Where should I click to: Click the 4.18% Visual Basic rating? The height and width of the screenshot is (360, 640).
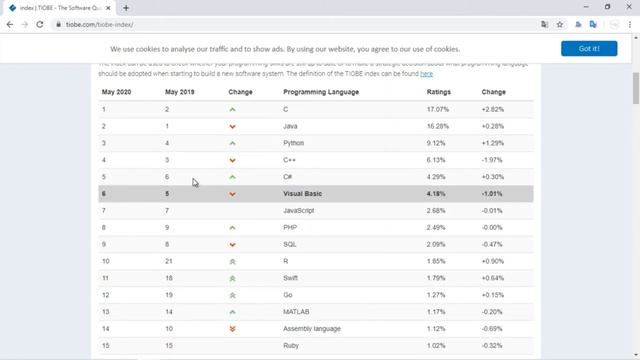click(x=436, y=193)
